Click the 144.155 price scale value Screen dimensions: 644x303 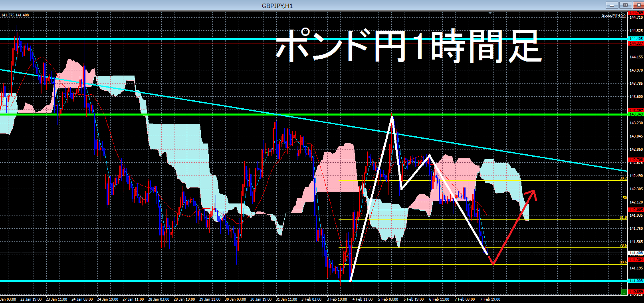[636, 57]
